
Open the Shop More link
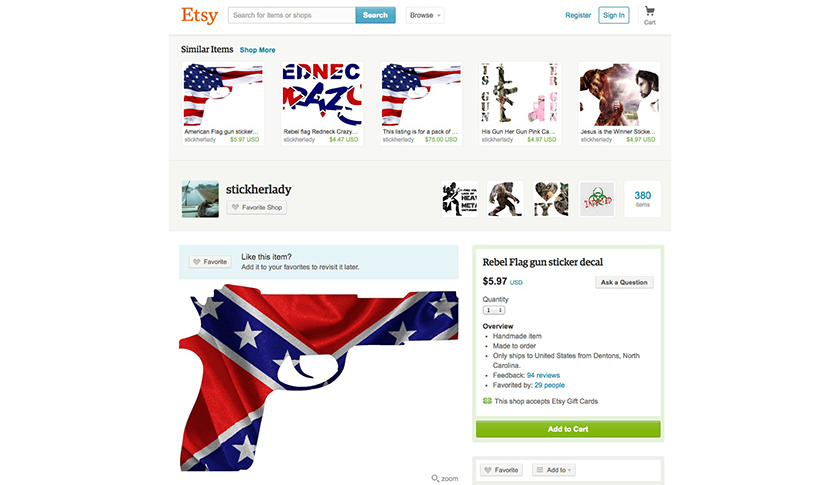pos(257,50)
